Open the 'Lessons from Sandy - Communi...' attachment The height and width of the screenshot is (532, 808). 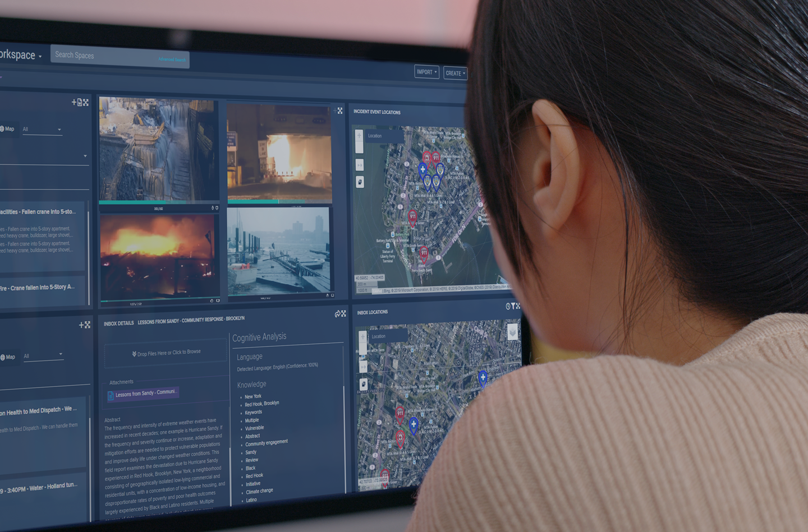pyautogui.click(x=143, y=394)
